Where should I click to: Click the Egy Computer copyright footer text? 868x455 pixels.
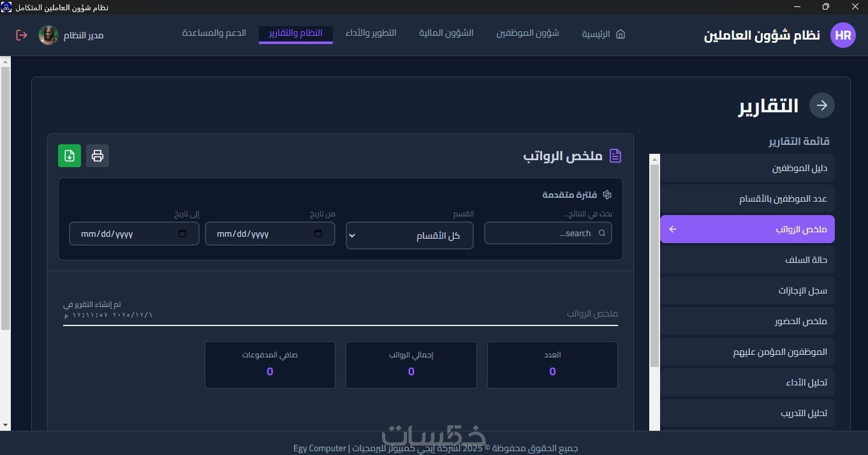point(436,448)
